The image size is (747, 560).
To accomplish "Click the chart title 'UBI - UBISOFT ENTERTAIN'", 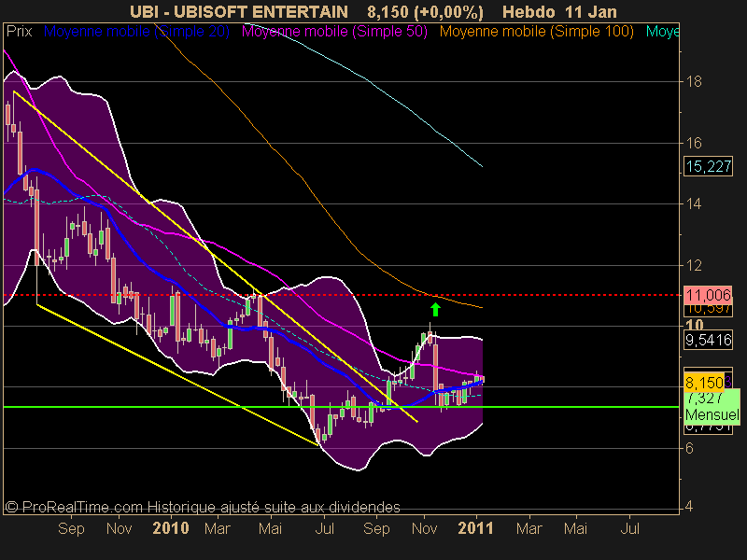I will [x=239, y=11].
